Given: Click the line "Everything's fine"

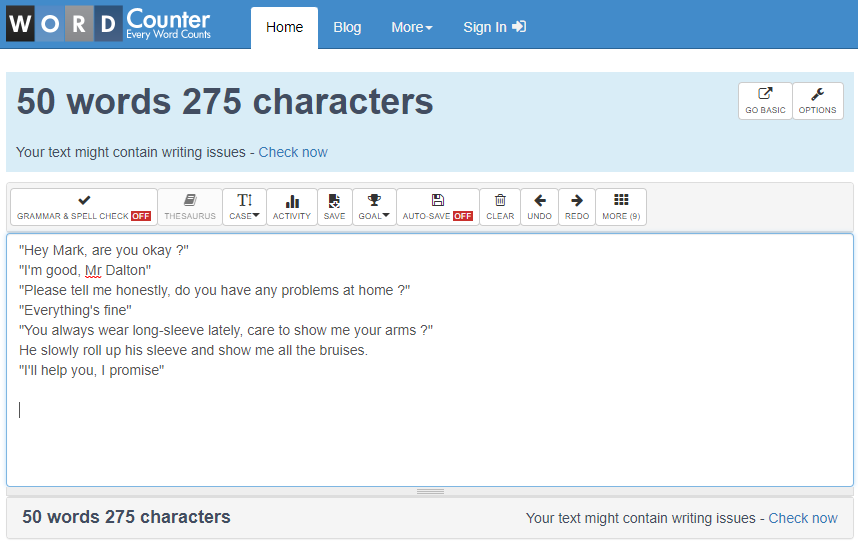Looking at the screenshot, I should [x=76, y=310].
